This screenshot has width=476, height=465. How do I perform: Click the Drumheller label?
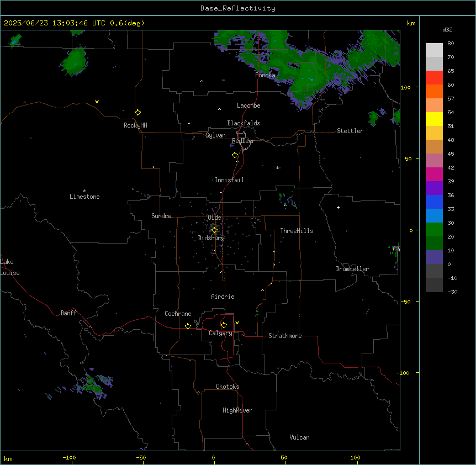352,269
